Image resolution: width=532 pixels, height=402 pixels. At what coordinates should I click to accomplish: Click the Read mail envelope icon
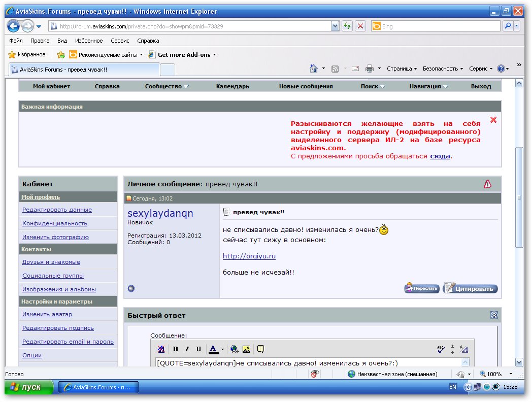pyautogui.click(x=355, y=69)
